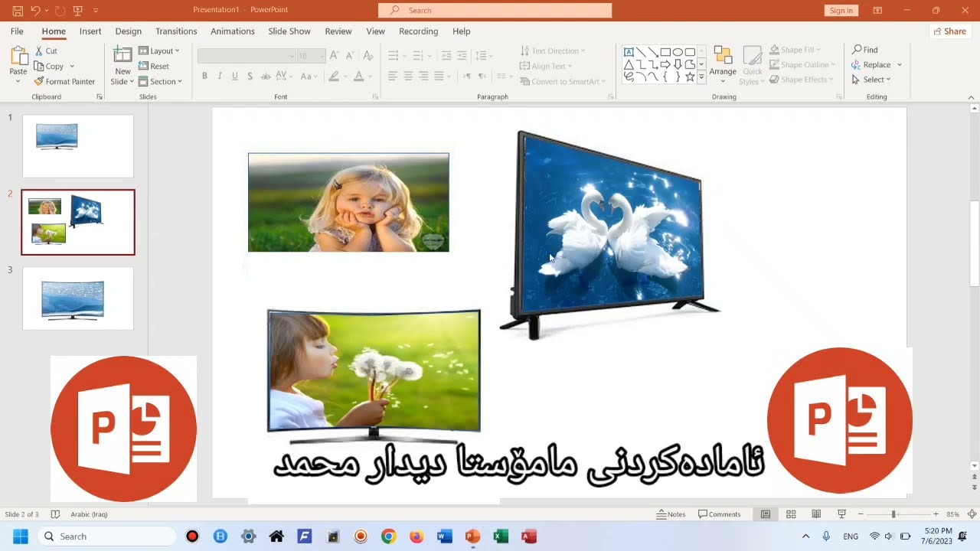The height and width of the screenshot is (551, 980).
Task: Click the PowerPoint search box
Action: click(x=495, y=10)
